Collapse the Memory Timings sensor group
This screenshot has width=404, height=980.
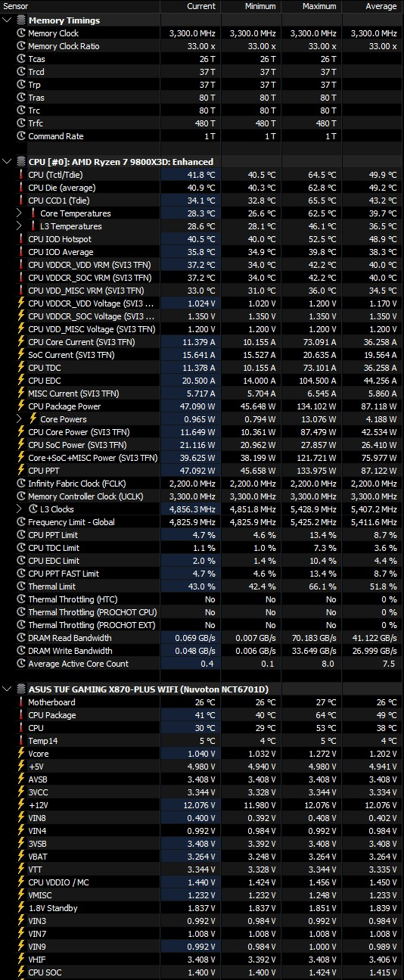7,20
